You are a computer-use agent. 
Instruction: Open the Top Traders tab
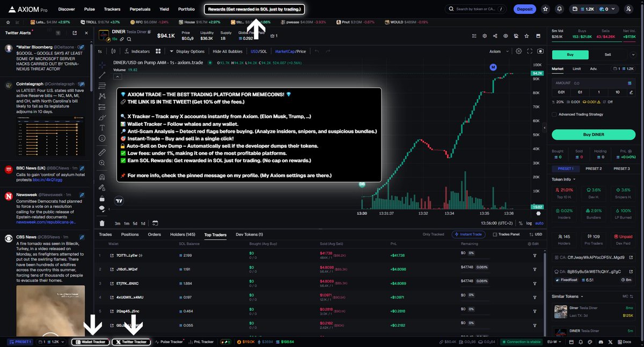click(215, 235)
